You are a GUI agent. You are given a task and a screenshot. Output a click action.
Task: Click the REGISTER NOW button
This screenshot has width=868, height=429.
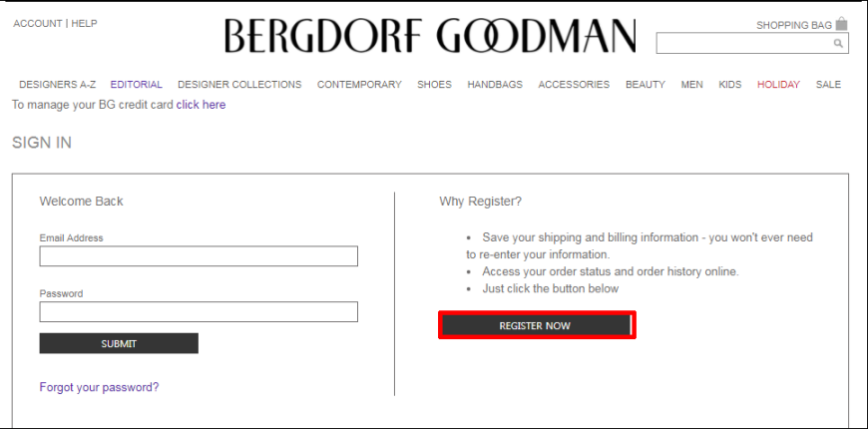coord(537,325)
